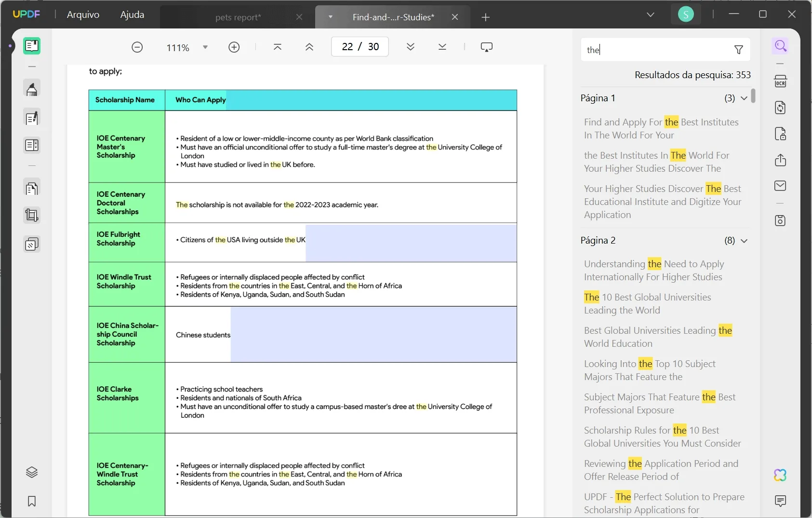Open the Reader mode icon in left sidebar
812x518 pixels.
[x=32, y=46]
